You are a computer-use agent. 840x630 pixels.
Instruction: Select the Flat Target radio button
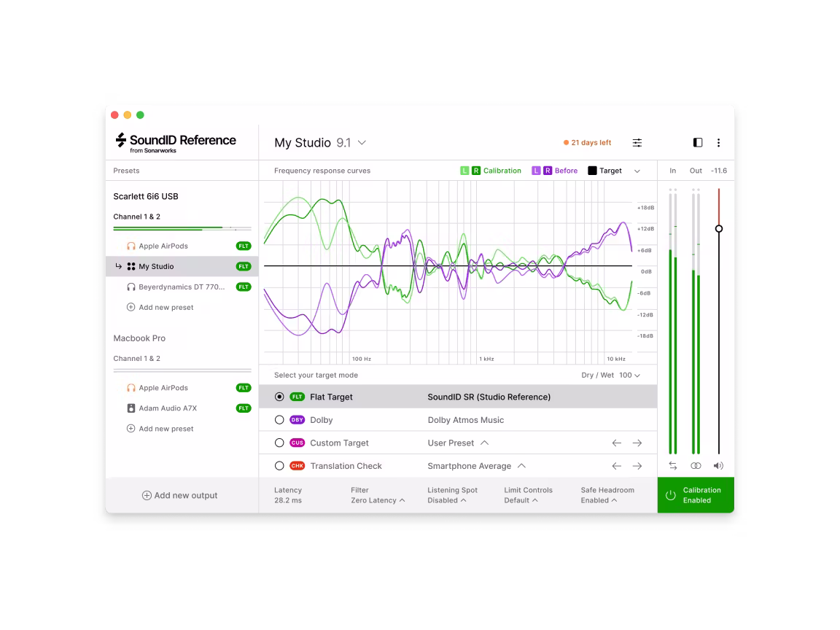point(279,397)
